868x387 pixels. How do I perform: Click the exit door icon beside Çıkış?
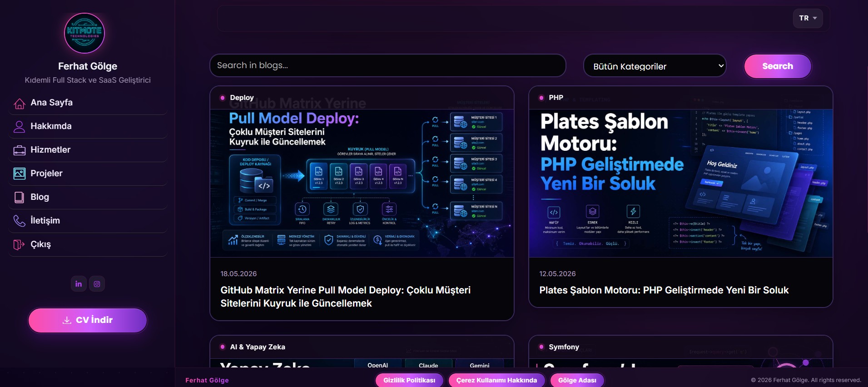(19, 244)
